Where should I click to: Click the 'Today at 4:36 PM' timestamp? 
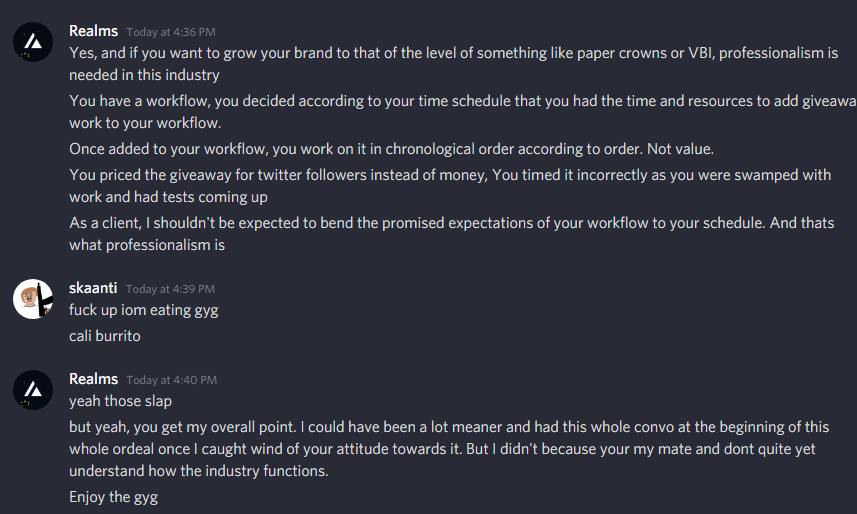point(171,33)
